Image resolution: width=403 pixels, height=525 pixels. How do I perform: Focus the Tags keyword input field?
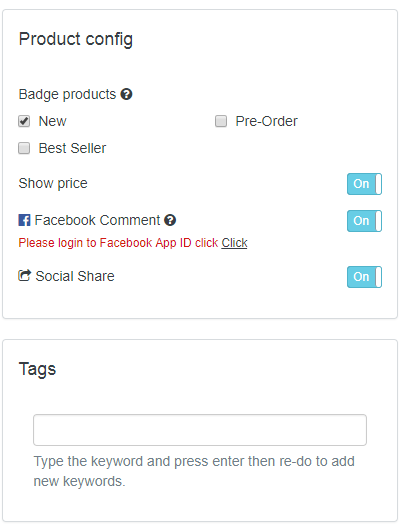point(200,430)
